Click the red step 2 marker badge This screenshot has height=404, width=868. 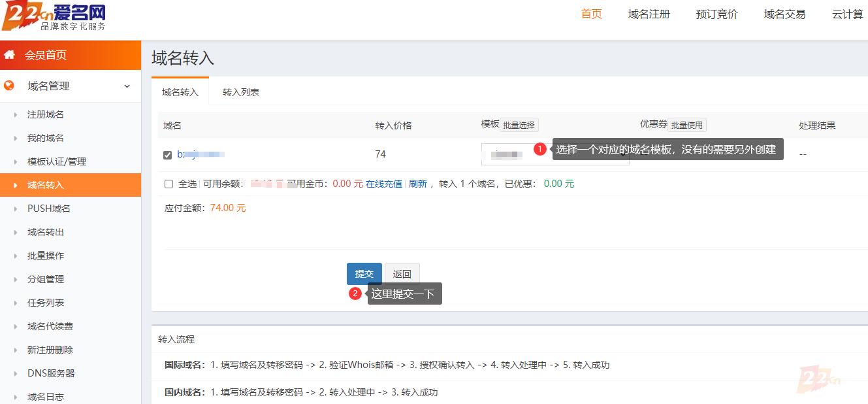point(355,294)
